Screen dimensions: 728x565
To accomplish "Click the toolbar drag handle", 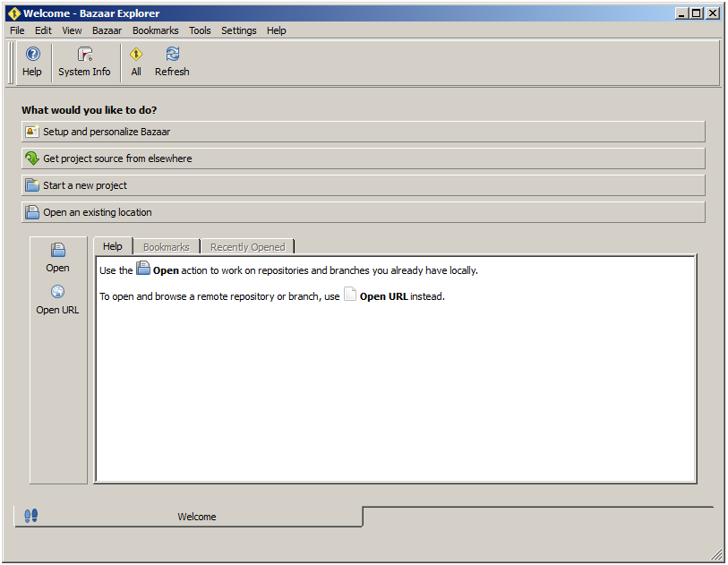I will coord(12,62).
